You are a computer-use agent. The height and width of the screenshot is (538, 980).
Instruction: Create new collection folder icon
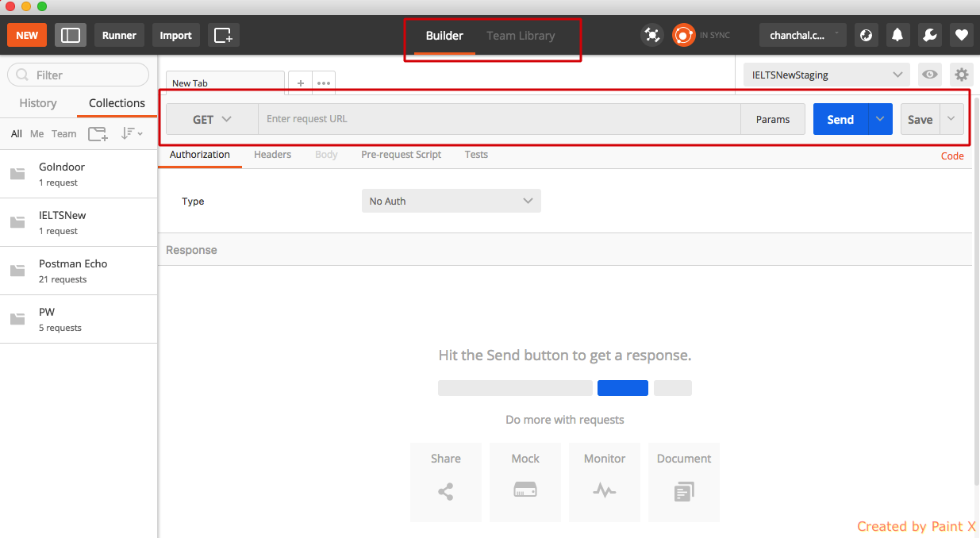(98, 134)
